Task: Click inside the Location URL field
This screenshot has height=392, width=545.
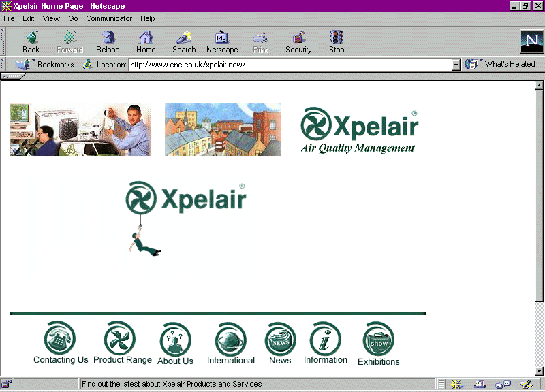Action: pyautogui.click(x=290, y=65)
